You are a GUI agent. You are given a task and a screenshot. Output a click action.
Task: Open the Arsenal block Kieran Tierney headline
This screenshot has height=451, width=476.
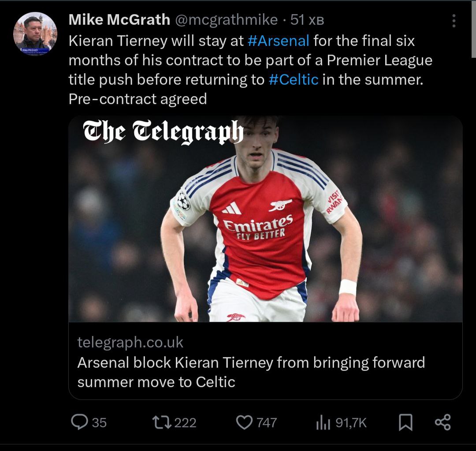click(x=251, y=372)
